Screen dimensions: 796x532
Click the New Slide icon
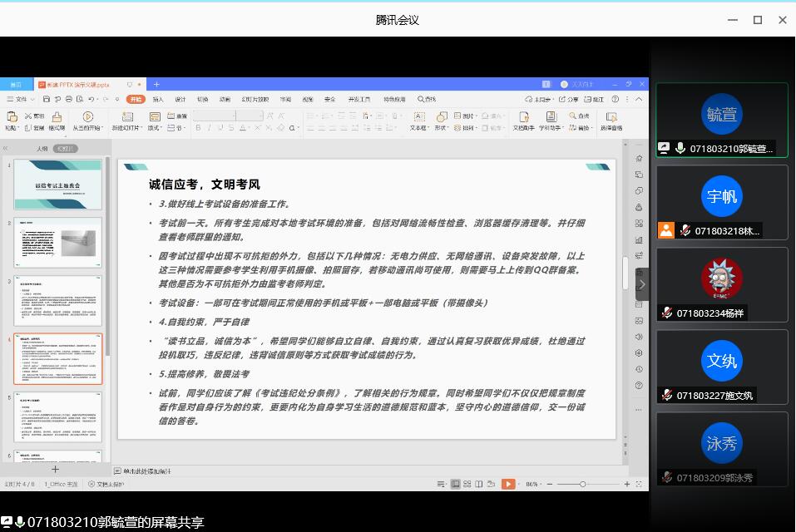(127, 117)
